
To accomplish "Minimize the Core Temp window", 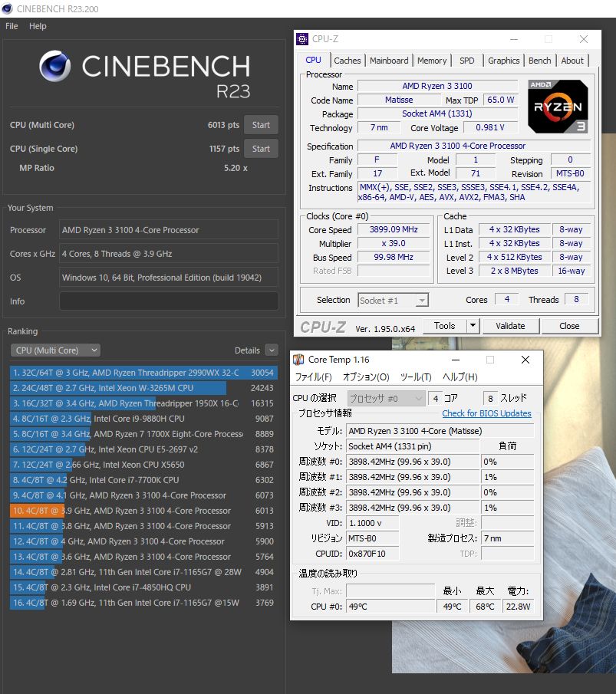I will pyautogui.click(x=456, y=360).
